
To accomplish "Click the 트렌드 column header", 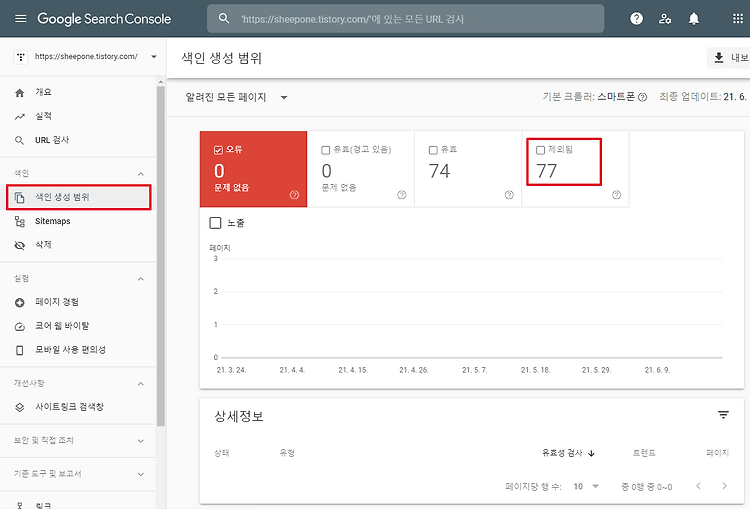I will pos(644,453).
